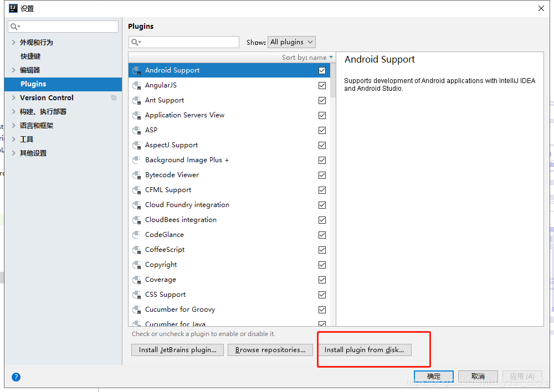The image size is (554, 392).
Task: Click the Background Image Plus plugin icon
Action: click(136, 160)
